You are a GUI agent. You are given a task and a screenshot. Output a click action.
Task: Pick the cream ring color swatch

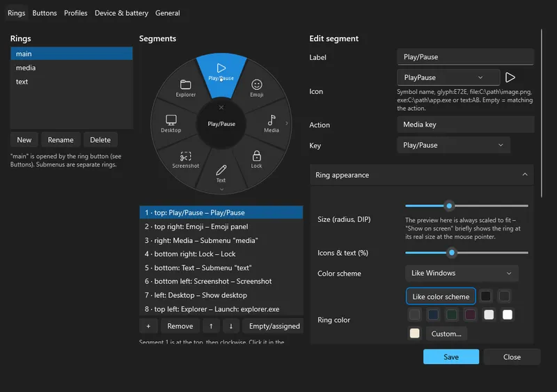tap(414, 334)
